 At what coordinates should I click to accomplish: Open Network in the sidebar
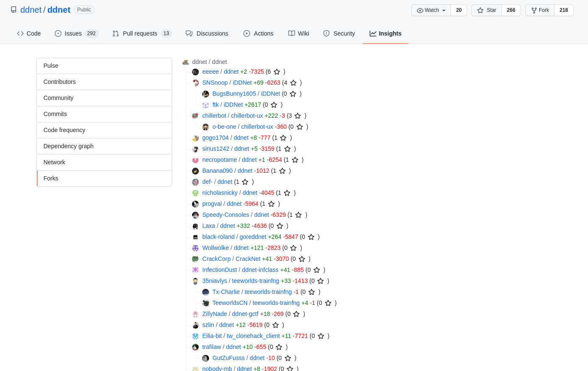pos(104,163)
